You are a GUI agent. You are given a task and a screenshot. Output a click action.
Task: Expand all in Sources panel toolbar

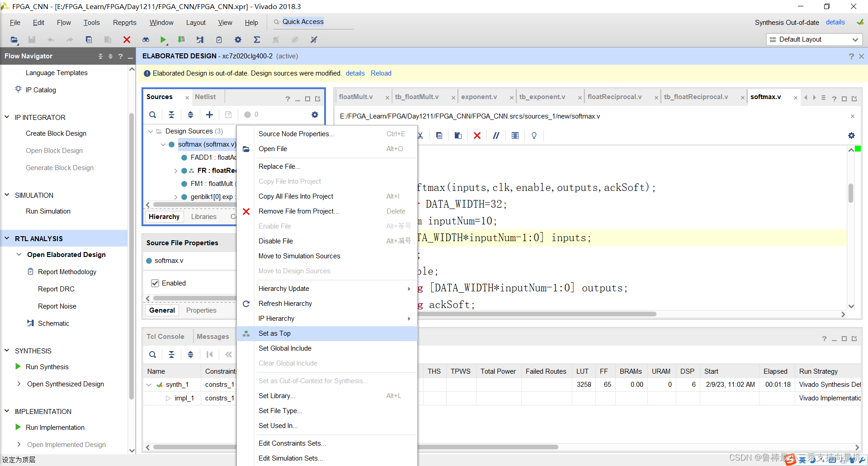click(190, 115)
